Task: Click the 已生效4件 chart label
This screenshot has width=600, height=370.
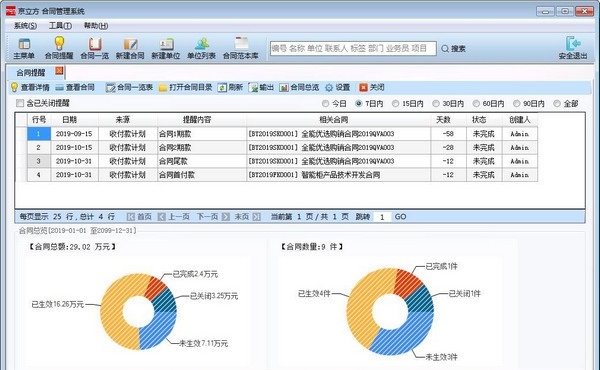Action: click(x=314, y=293)
